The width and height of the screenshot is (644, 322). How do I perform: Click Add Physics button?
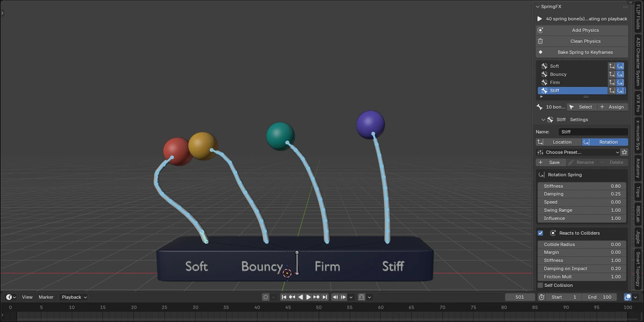coord(582,30)
